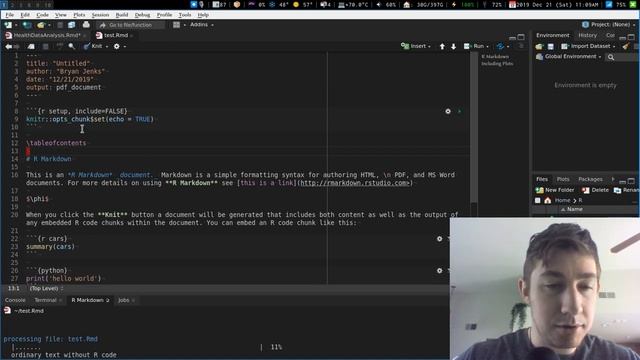Open the Project (None) dropdown
Screen dimensions: 640x360
tap(608, 25)
